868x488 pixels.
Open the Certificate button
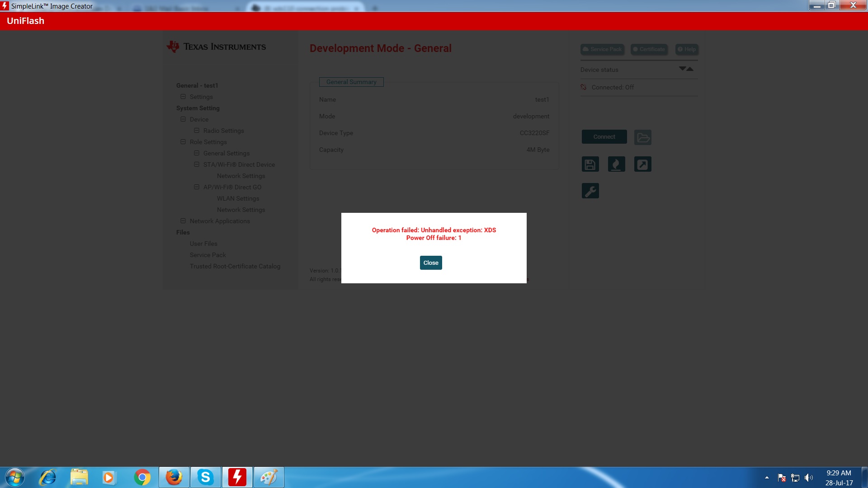[649, 49]
